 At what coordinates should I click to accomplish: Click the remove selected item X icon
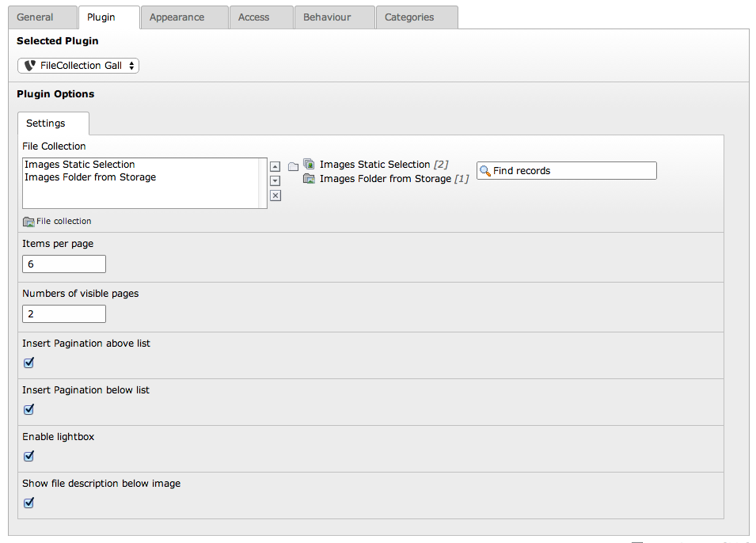[275, 196]
